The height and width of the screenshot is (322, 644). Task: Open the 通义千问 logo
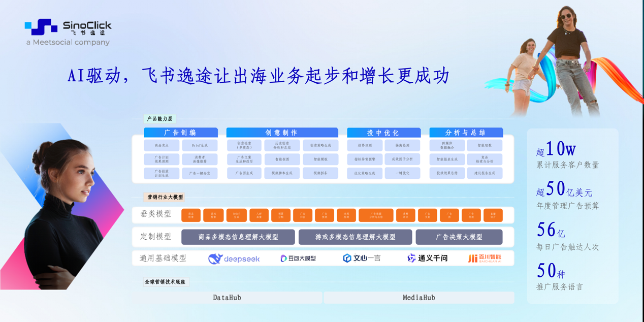point(427,259)
